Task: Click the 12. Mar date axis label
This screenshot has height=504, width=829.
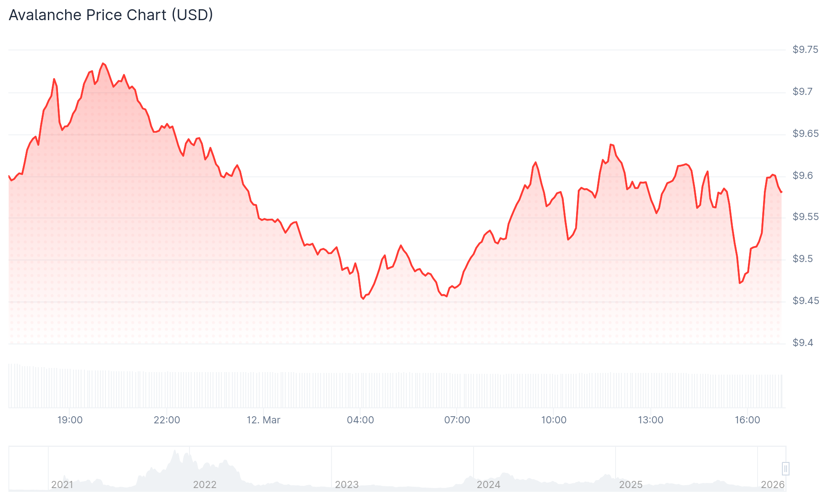Action: point(263,420)
